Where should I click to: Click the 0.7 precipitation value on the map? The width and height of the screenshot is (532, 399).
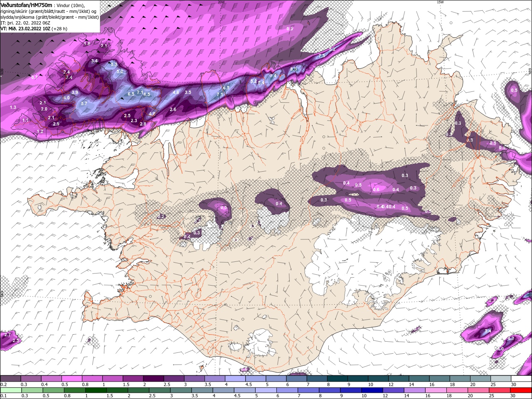coord(34,77)
